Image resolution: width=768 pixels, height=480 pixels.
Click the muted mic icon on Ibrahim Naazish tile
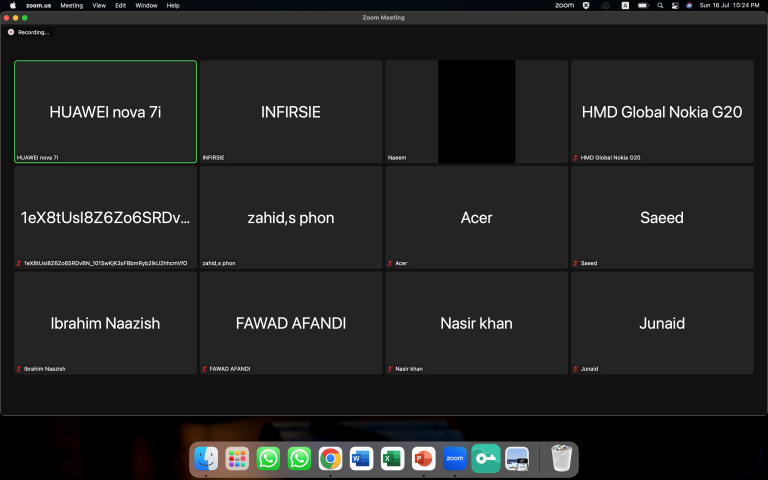point(19,369)
